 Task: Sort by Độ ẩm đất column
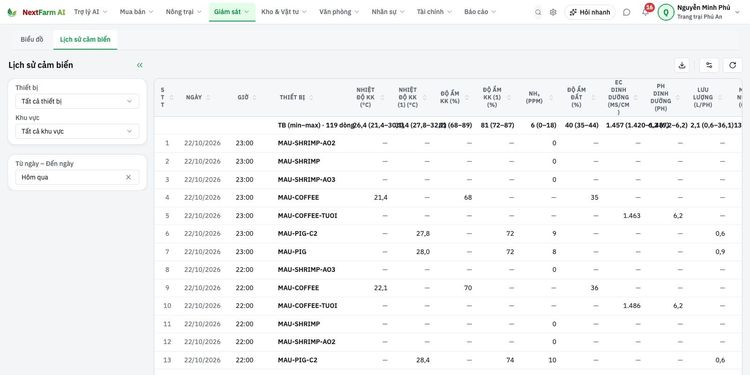coord(593,98)
